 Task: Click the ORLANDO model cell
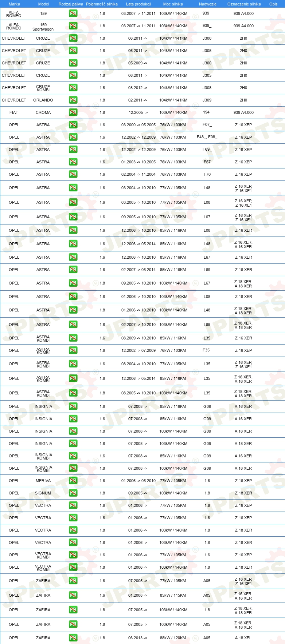click(x=43, y=100)
